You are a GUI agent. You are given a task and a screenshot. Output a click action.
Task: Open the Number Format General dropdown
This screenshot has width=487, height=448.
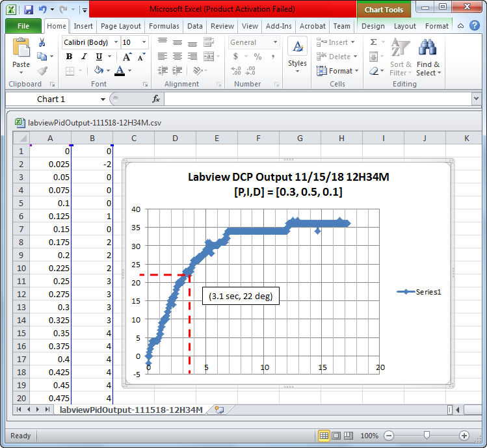(275, 42)
